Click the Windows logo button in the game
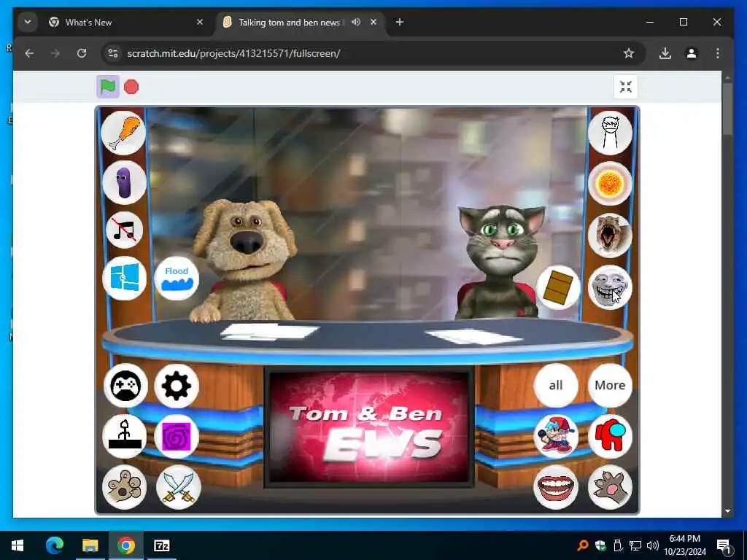This screenshot has width=747, height=560. (124, 278)
